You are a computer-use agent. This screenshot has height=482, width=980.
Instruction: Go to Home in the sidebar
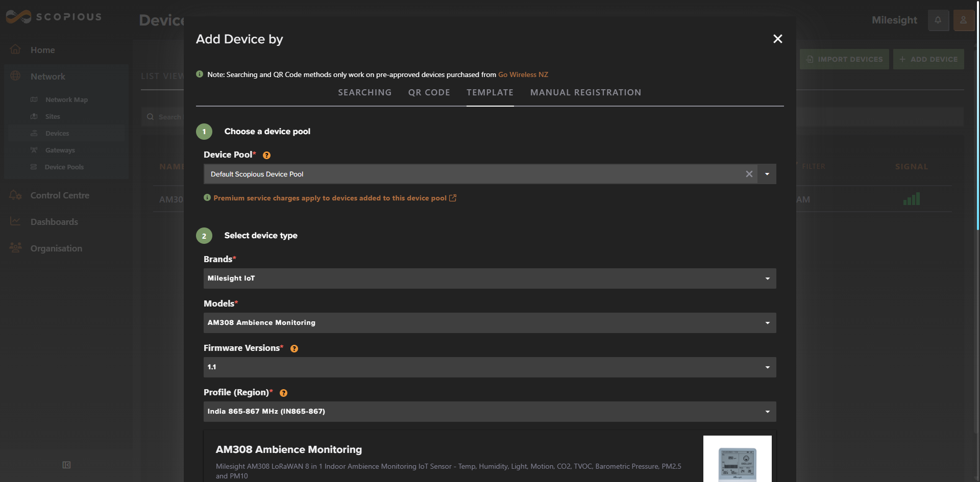(x=43, y=50)
